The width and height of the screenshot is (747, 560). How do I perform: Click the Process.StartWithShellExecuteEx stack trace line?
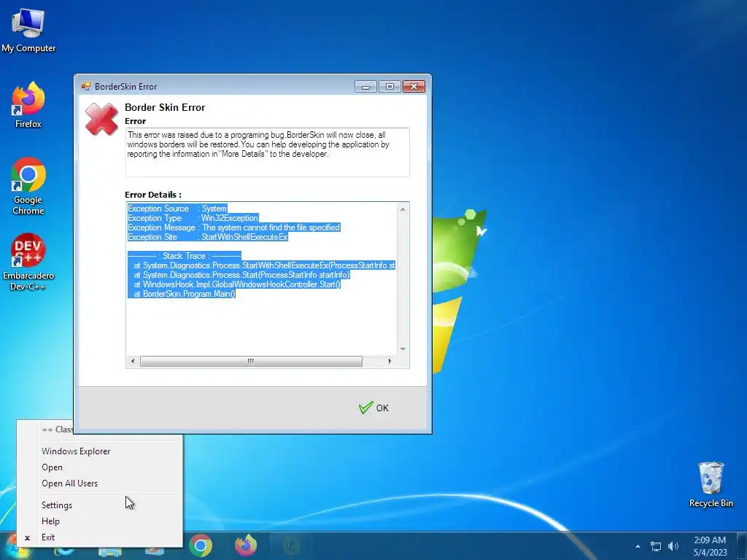click(x=262, y=265)
